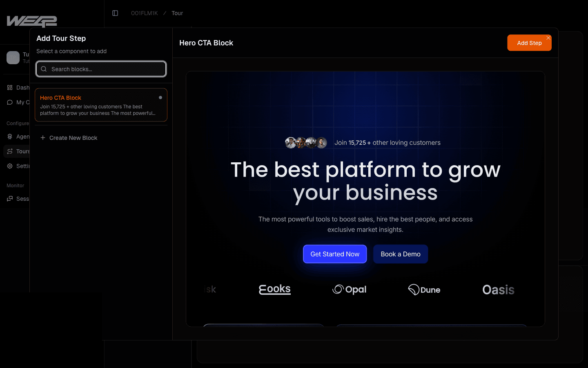The image size is (588, 368).
Task: Click the magnifier icon in the search box
Action: pos(44,69)
